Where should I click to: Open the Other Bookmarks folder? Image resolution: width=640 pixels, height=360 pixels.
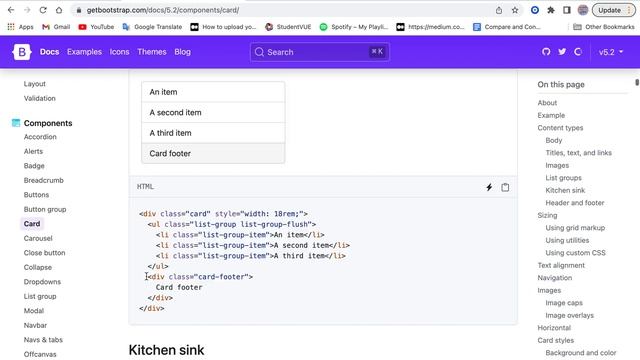(x=604, y=27)
